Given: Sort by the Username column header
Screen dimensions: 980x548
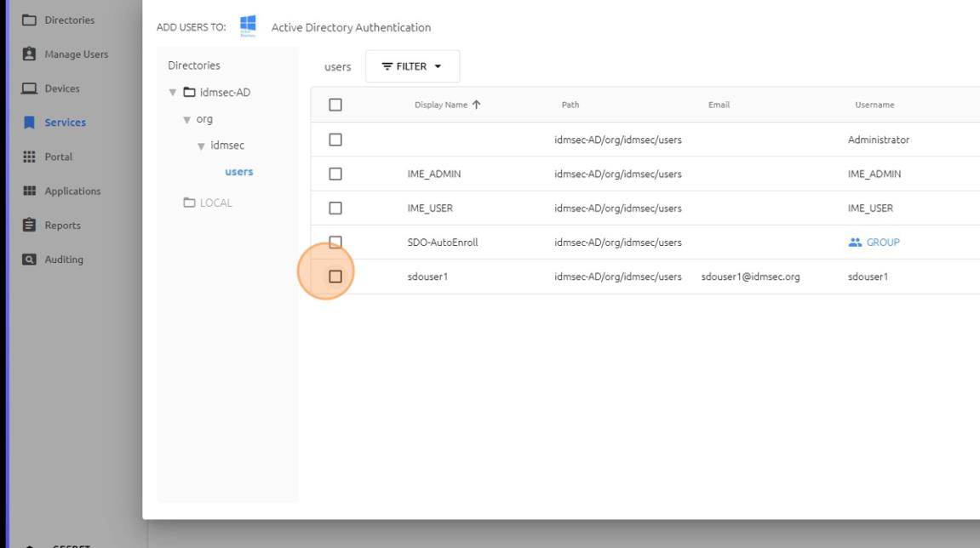Looking at the screenshot, I should (874, 105).
